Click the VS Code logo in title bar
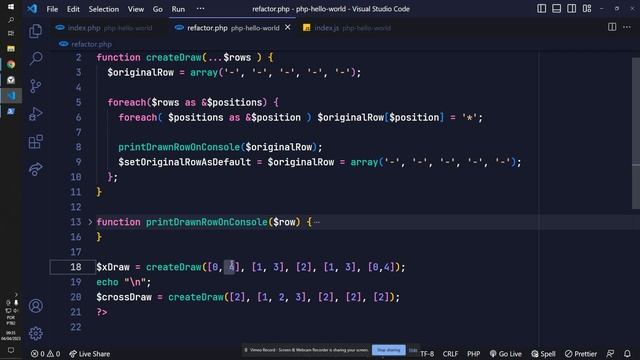The height and width of the screenshot is (360, 640). pos(32,9)
